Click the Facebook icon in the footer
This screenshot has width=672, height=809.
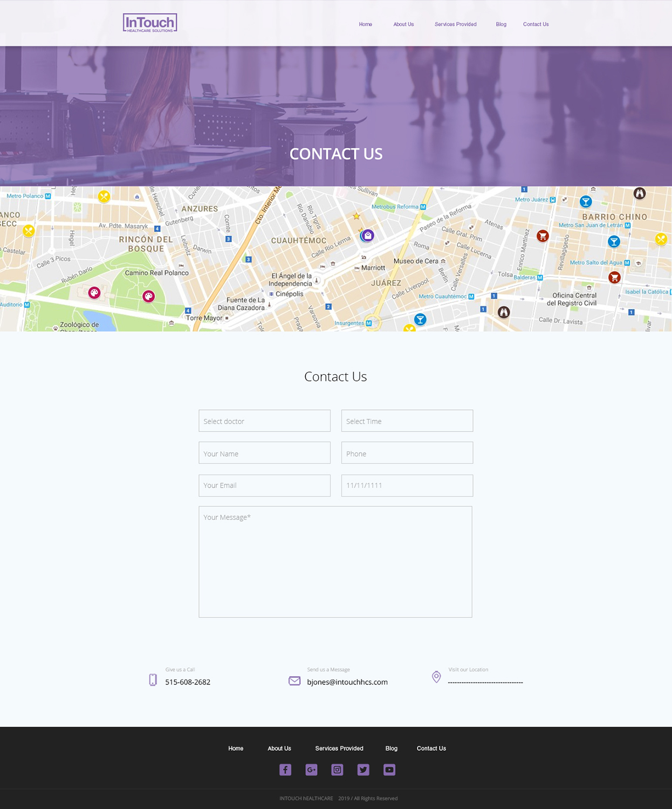tap(285, 770)
